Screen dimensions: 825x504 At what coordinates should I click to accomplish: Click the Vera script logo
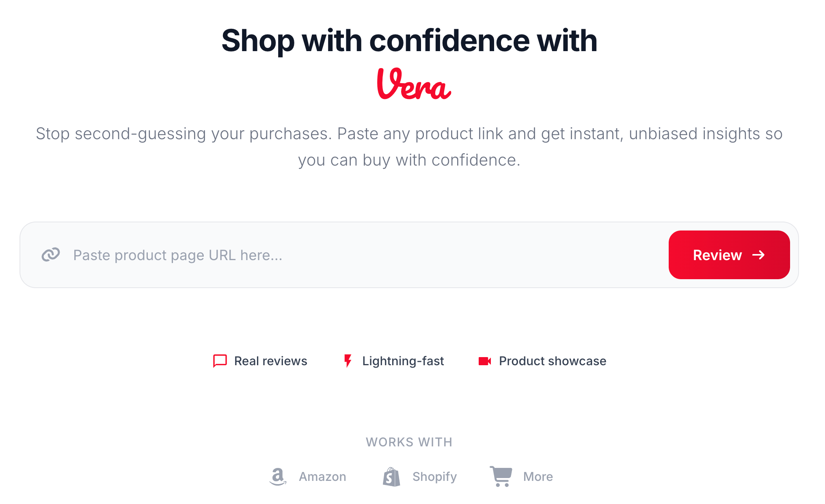click(x=413, y=84)
